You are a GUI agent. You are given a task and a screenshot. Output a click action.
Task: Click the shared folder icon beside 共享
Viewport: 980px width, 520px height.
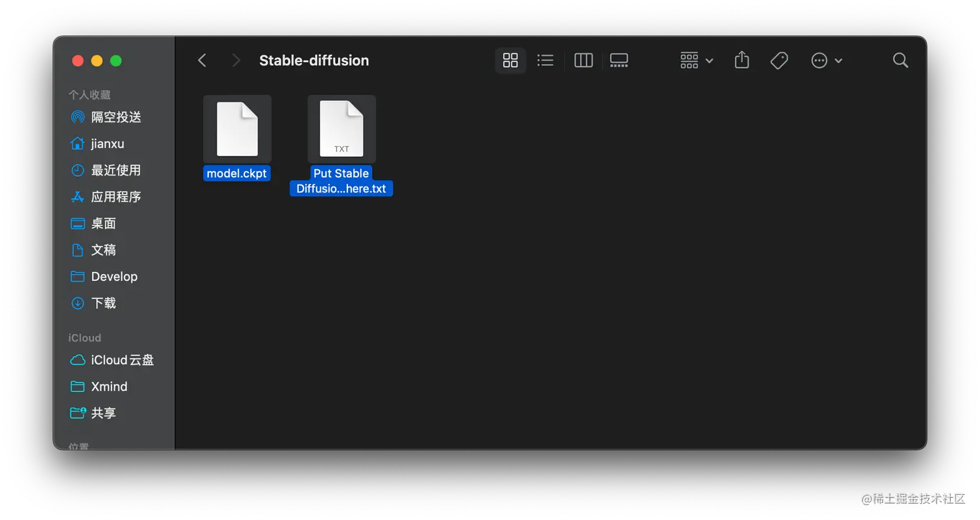pos(78,413)
